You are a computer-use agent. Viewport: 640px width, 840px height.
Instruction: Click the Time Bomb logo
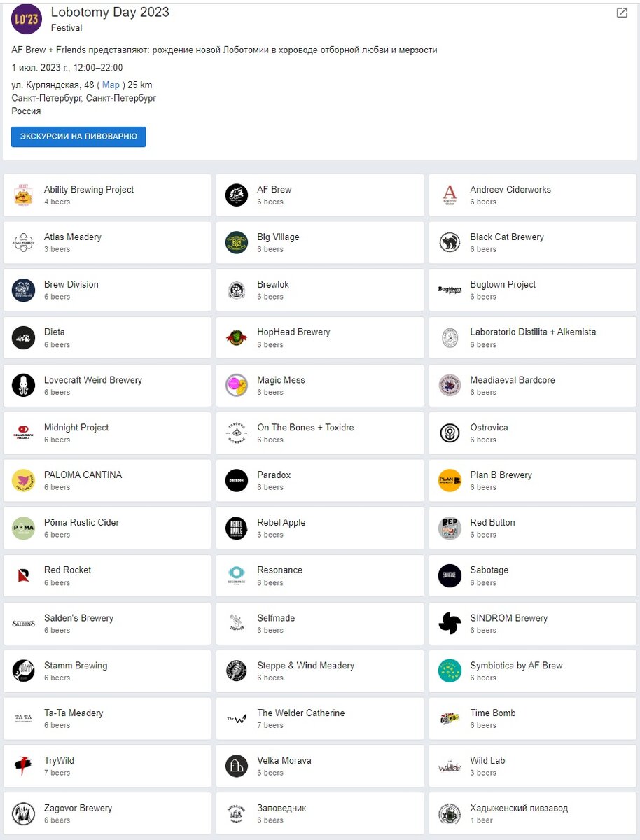click(x=450, y=719)
